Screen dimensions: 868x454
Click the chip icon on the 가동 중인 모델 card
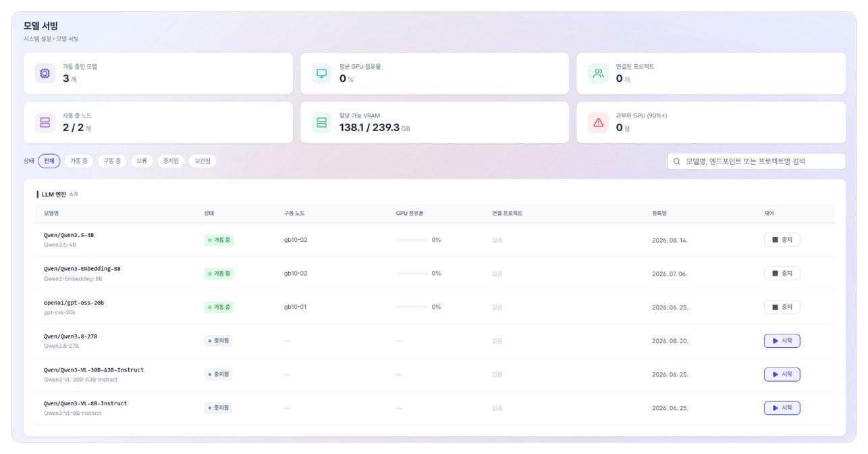coord(45,74)
